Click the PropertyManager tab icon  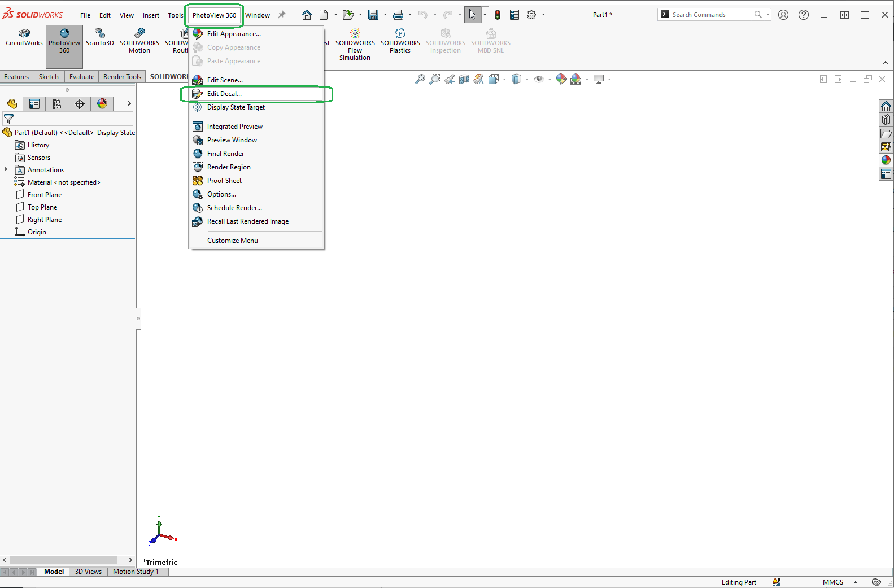coord(34,104)
